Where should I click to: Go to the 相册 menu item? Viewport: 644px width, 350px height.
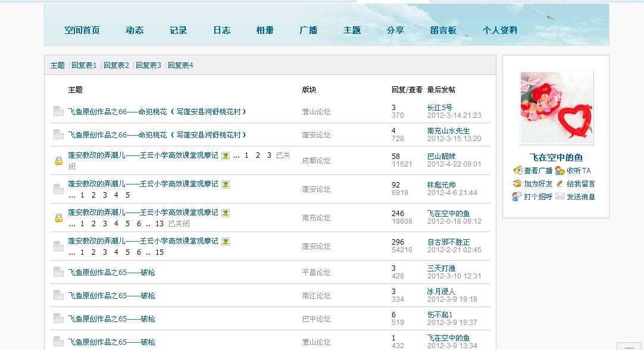[265, 30]
